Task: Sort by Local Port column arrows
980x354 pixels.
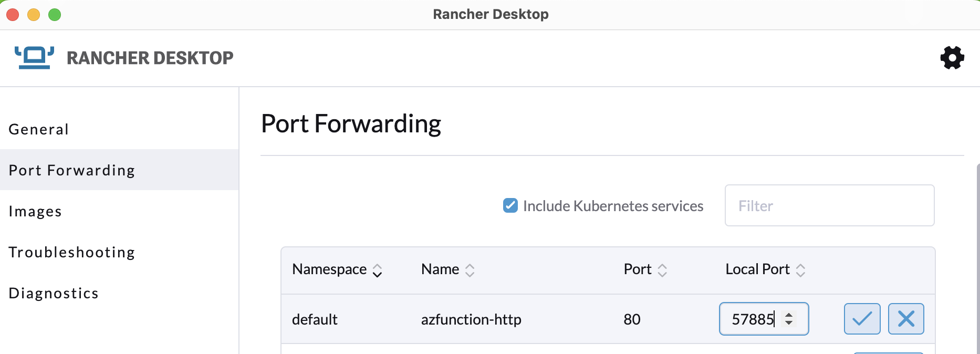Action: 800,270
